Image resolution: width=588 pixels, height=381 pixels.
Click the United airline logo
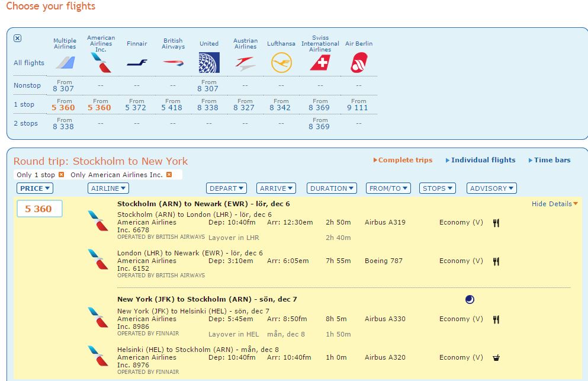coord(208,62)
